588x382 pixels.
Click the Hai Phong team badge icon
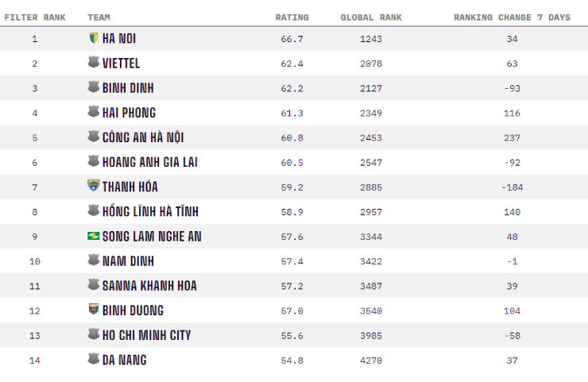[x=94, y=112]
